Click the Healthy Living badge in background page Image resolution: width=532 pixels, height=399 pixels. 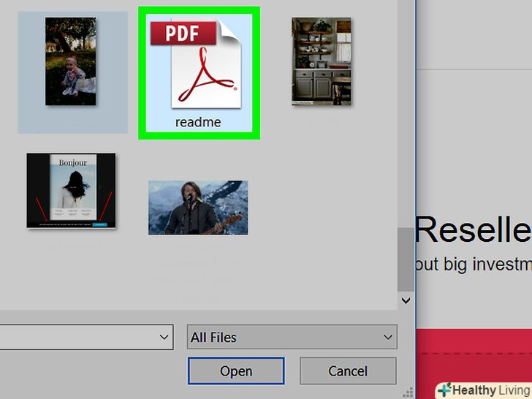[484, 390]
